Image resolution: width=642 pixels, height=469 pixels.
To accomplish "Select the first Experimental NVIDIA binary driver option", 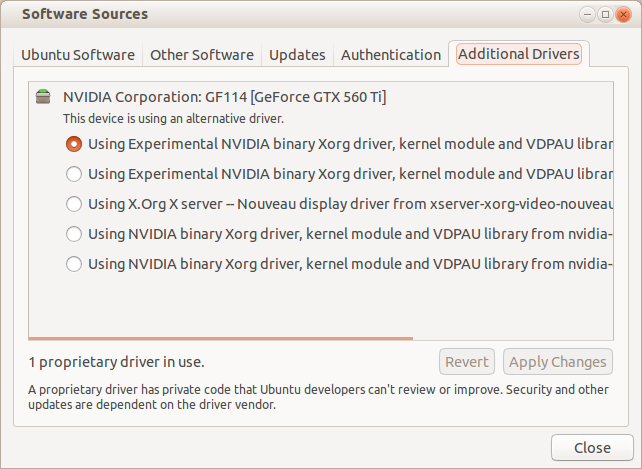I will tap(74, 144).
